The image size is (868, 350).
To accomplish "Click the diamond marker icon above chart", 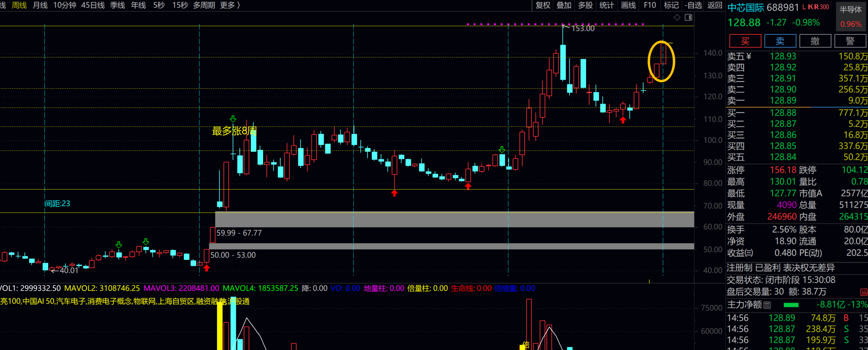I will click(677, 17).
